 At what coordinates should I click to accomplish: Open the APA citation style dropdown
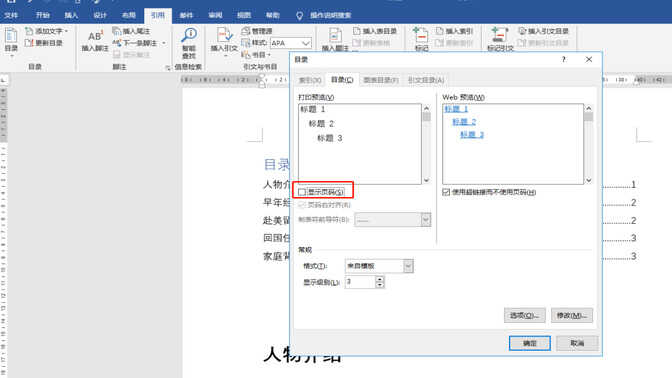[306, 43]
